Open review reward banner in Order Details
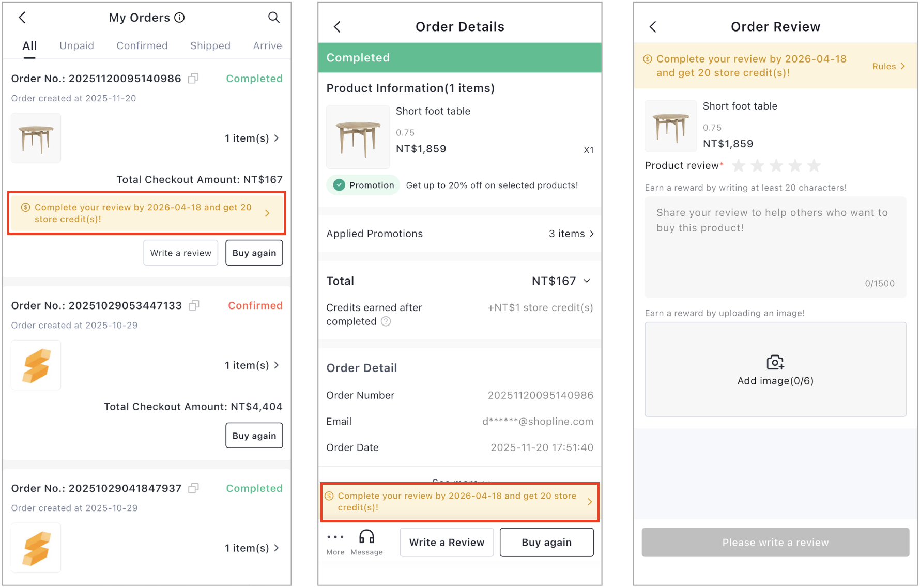The width and height of the screenshot is (920, 588). point(460,502)
